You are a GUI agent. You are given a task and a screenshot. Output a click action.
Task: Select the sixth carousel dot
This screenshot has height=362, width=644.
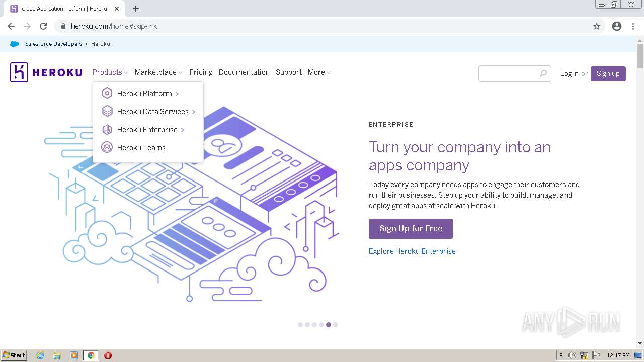(336, 325)
